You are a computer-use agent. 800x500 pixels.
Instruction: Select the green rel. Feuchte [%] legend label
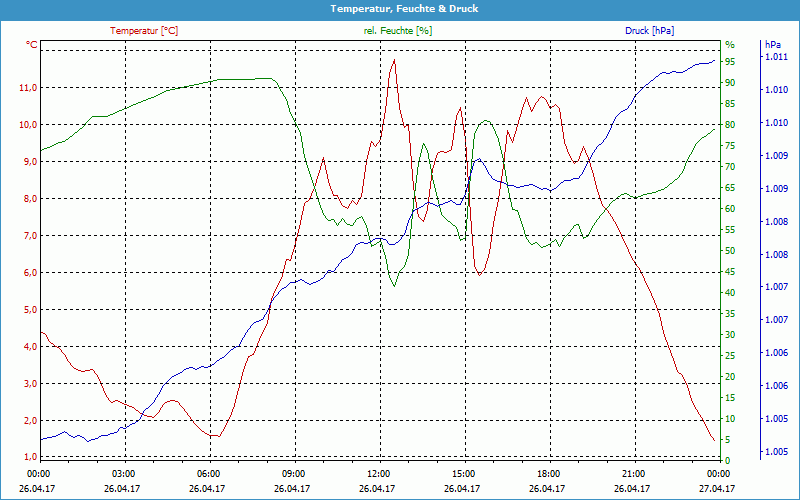pos(398,31)
